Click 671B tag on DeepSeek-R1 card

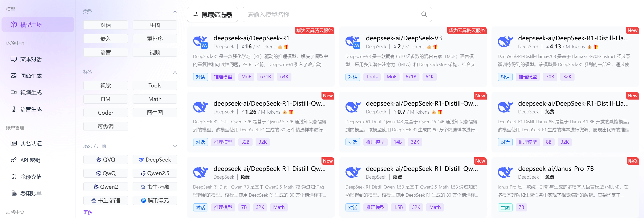266,77
